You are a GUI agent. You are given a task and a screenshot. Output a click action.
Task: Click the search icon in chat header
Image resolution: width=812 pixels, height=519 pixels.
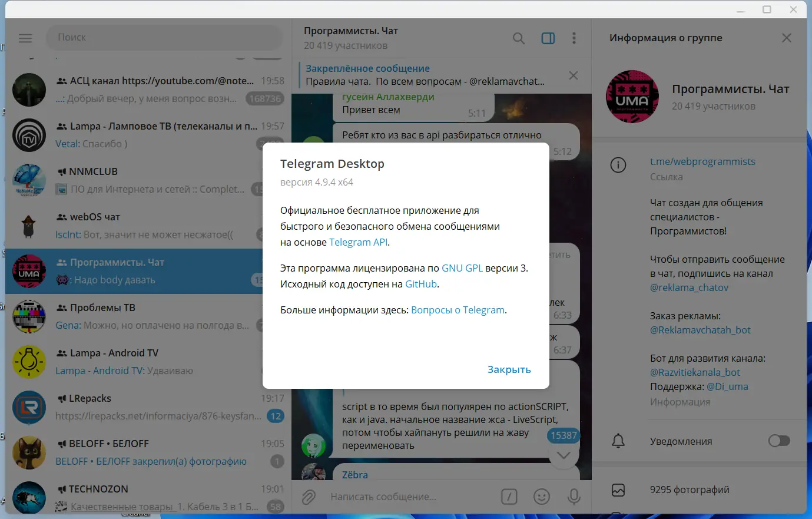pos(519,38)
